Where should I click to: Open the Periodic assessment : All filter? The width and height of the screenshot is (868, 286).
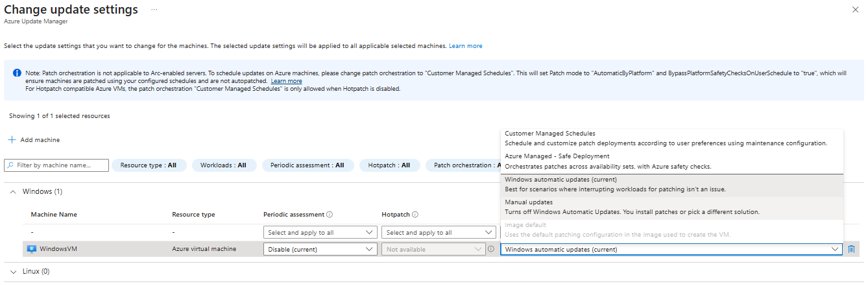307,165
